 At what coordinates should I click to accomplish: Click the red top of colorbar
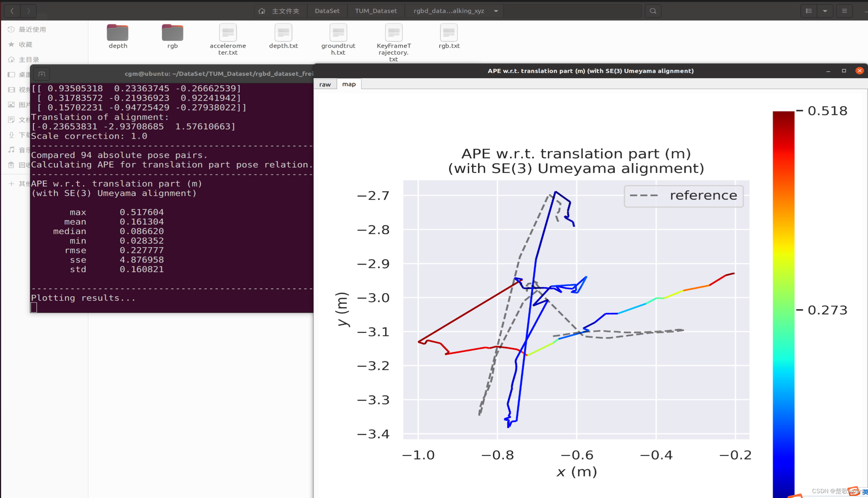pos(783,118)
